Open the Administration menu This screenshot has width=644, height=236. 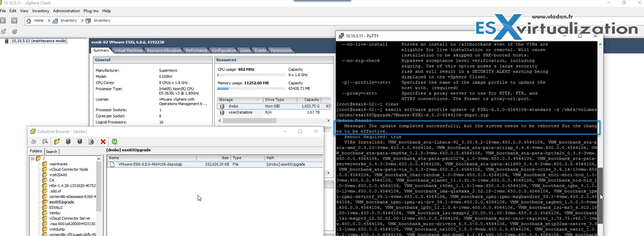[x=67, y=11]
